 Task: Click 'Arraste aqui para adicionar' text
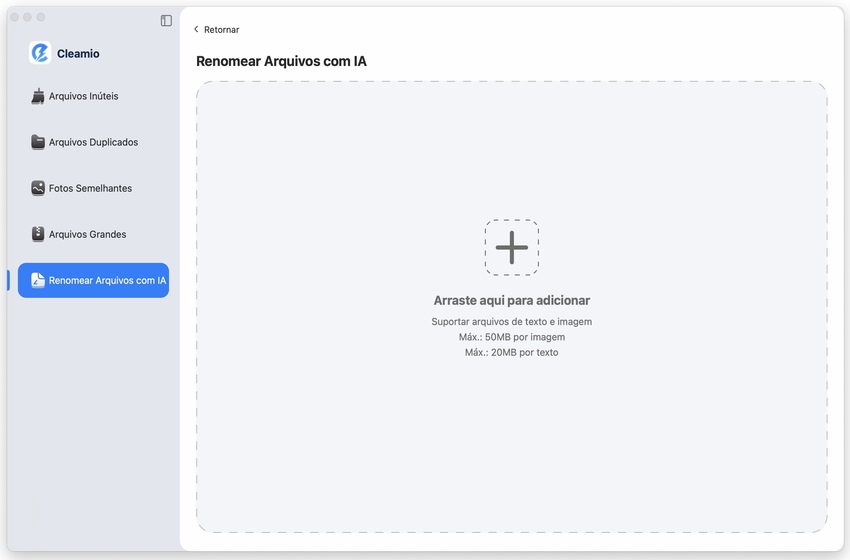tap(512, 300)
